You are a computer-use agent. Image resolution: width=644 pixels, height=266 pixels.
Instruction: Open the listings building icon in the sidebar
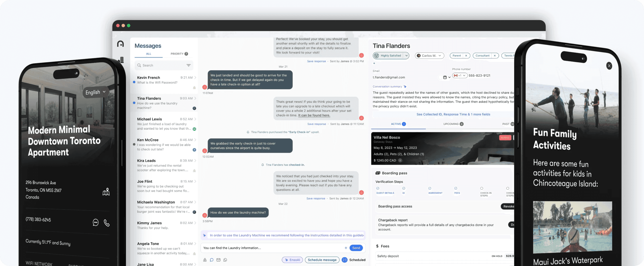[x=122, y=60]
